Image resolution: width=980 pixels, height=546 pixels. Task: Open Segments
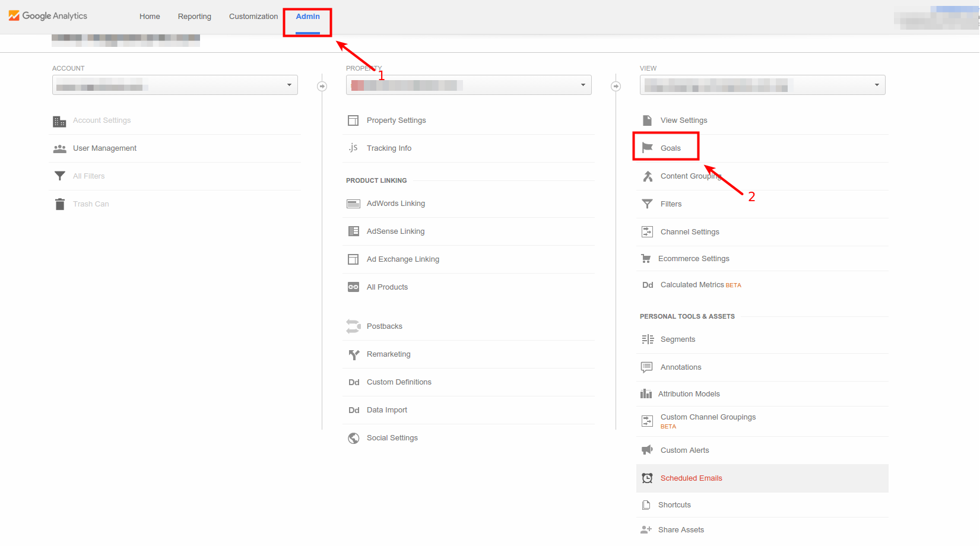click(x=678, y=339)
